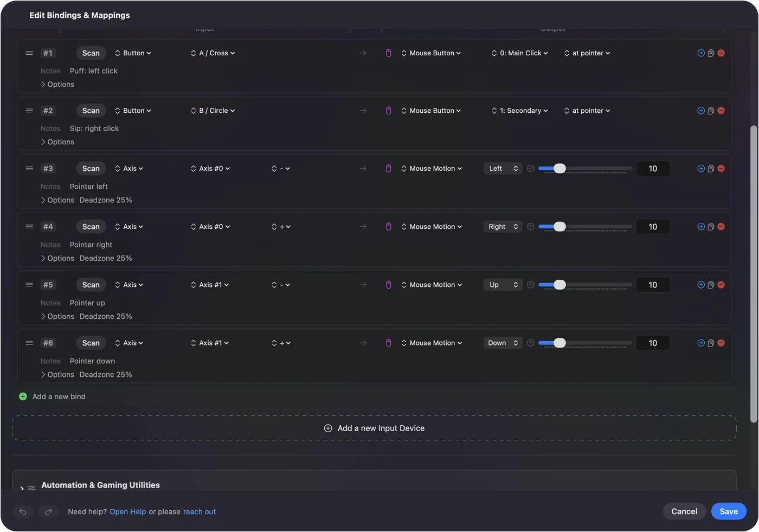759x532 pixels.
Task: Click the gauge icon beside the Down direction
Action: [531, 343]
